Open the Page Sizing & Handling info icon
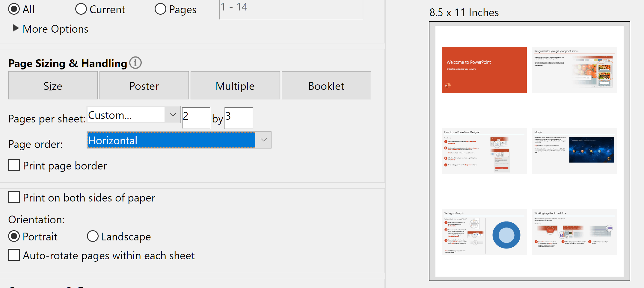Image resolution: width=644 pixels, height=288 pixels. point(135,63)
